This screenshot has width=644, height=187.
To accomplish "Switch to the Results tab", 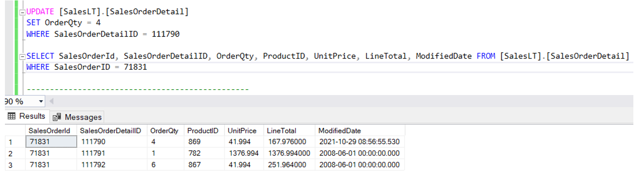I will coord(27,117).
